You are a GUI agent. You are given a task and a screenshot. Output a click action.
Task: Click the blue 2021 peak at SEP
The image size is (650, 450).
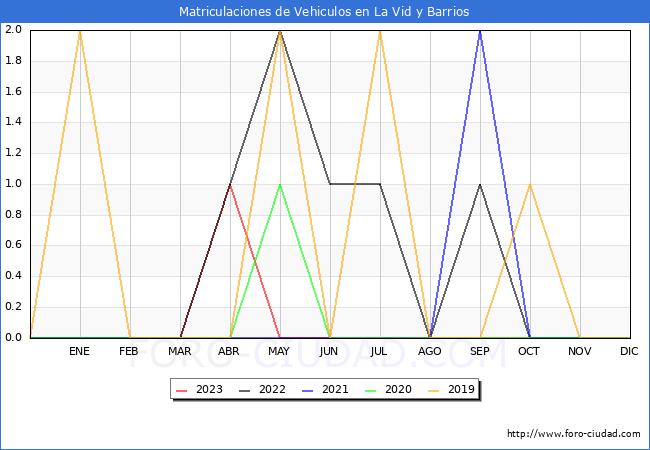[480, 31]
